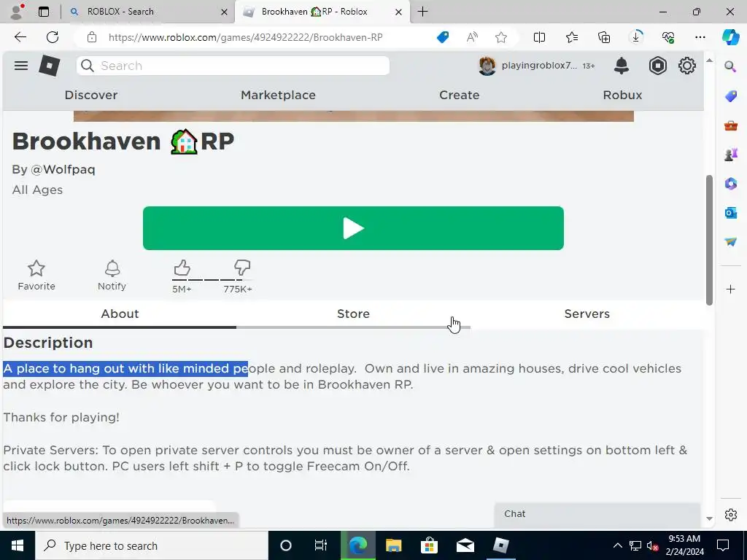The height and width of the screenshot is (560, 747).
Task: Open the Downloads icon
Action: tap(636, 37)
